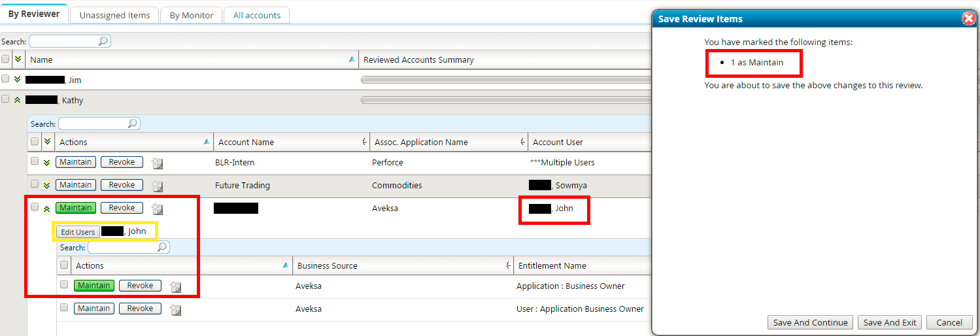Click the search magnifier above the Business Source table
The height and width of the screenshot is (336, 980).
pyautogui.click(x=163, y=247)
